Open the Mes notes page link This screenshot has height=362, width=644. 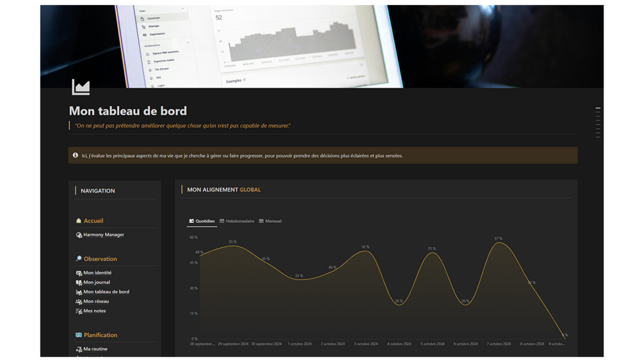[x=94, y=311]
